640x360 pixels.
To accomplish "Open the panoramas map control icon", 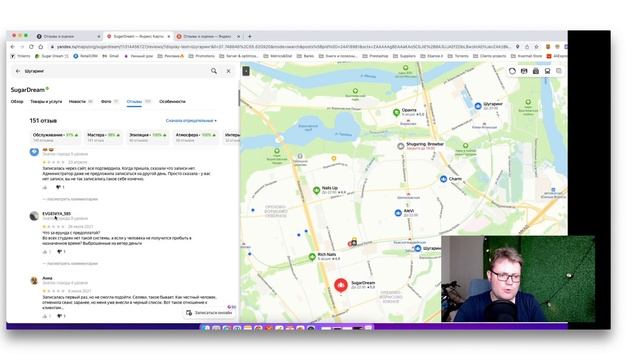I will pyautogui.click(x=524, y=71).
